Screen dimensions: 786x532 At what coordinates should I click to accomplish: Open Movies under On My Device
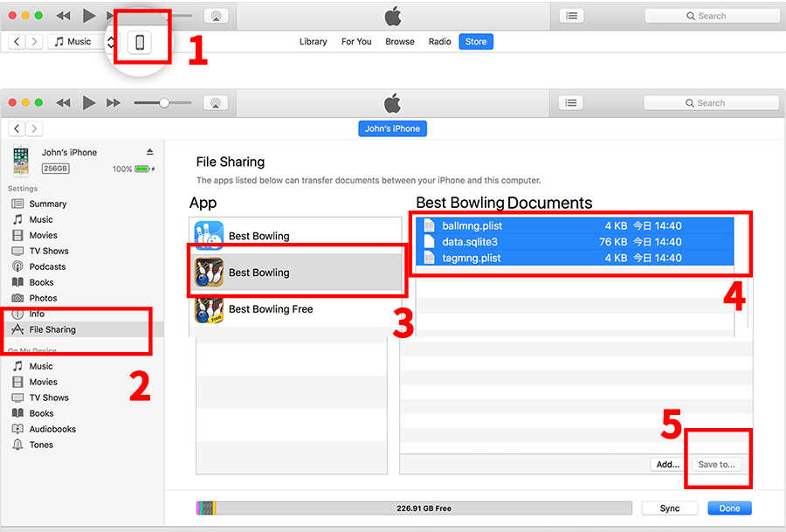click(x=43, y=382)
